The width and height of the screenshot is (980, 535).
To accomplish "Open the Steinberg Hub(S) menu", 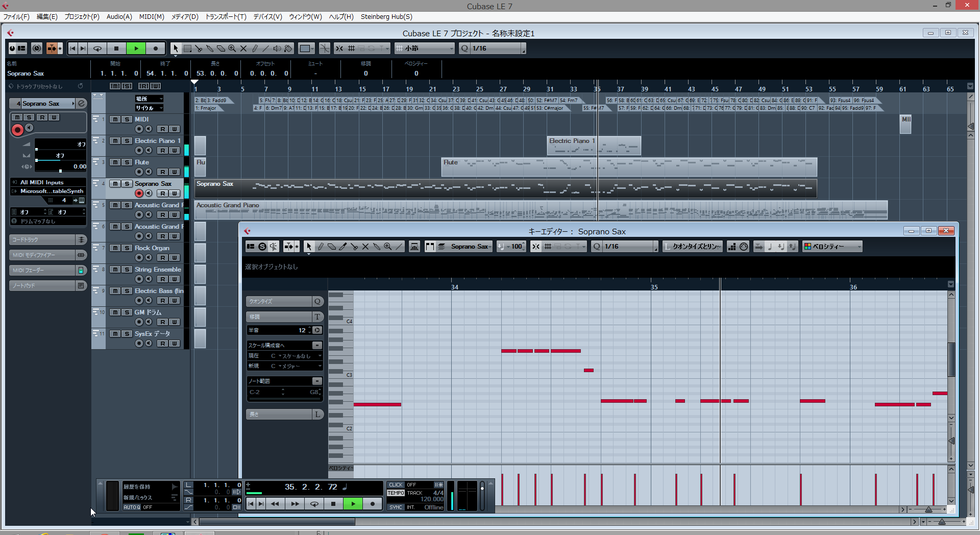I will tap(386, 16).
